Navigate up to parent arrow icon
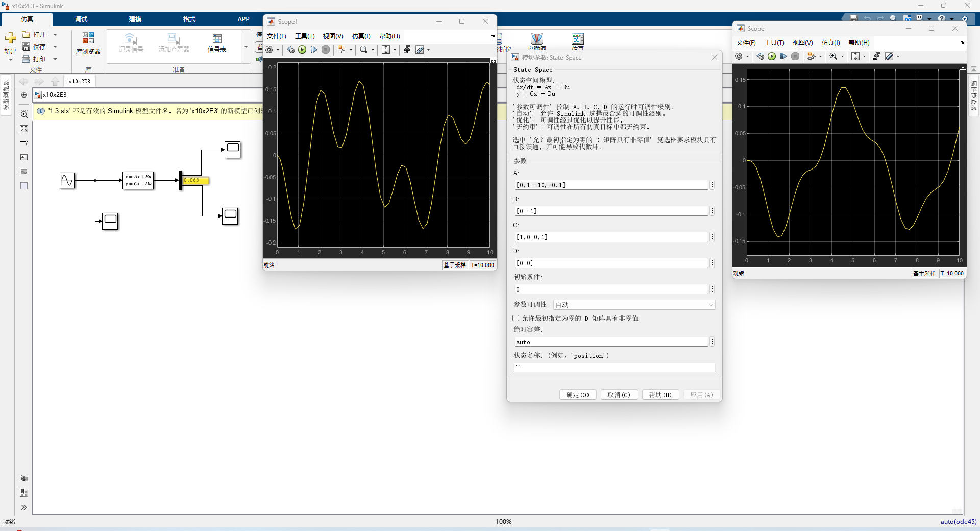The width and height of the screenshot is (980, 531). point(55,81)
